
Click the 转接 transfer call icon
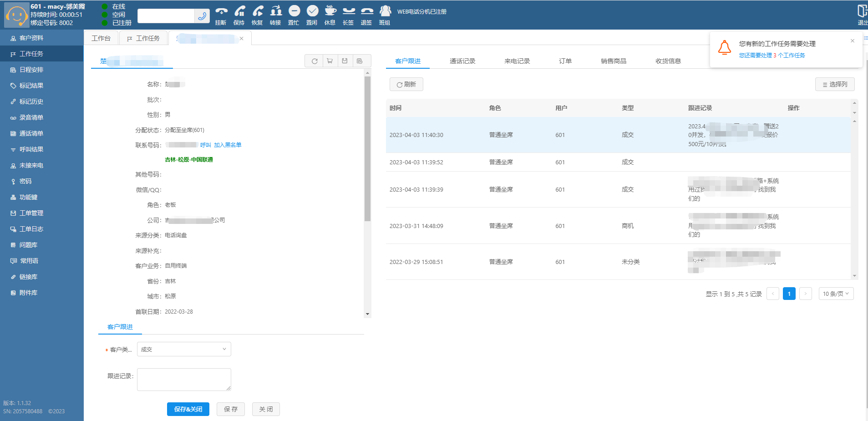[x=276, y=11]
